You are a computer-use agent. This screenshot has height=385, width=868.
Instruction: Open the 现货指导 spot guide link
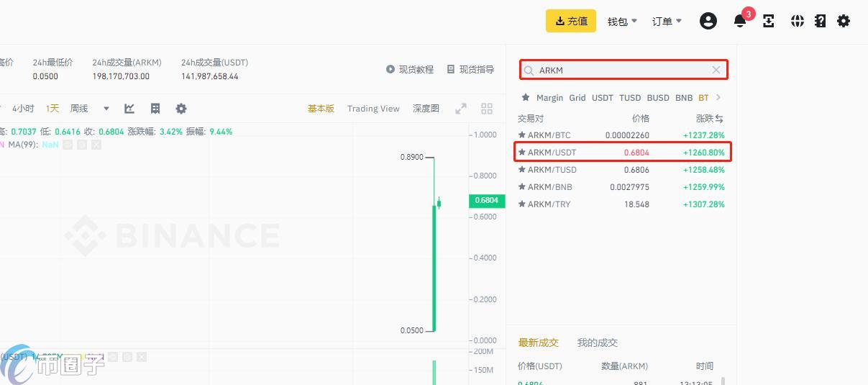(x=470, y=70)
